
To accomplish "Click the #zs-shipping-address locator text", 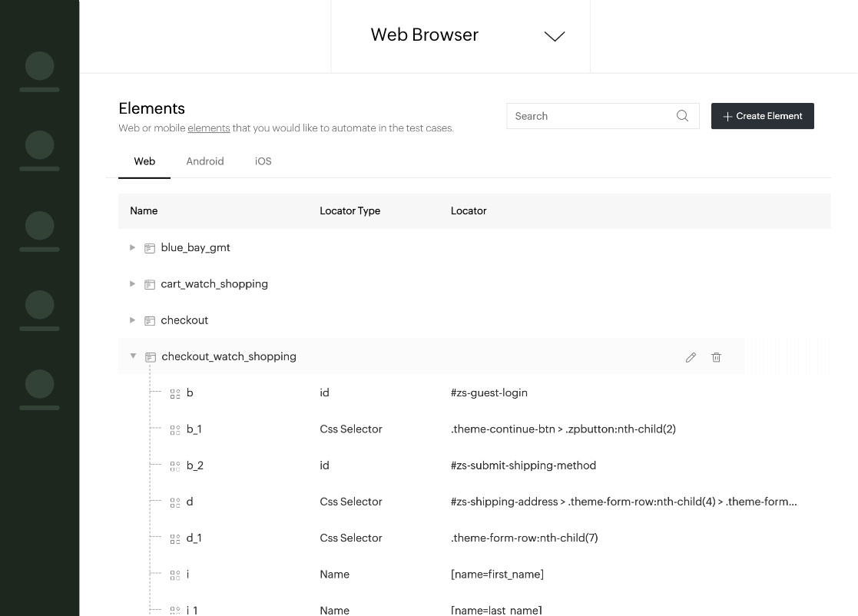I will coord(624,502).
